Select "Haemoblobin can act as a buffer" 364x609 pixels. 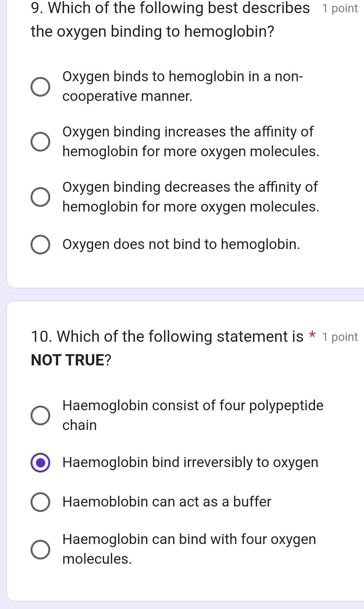41,502
